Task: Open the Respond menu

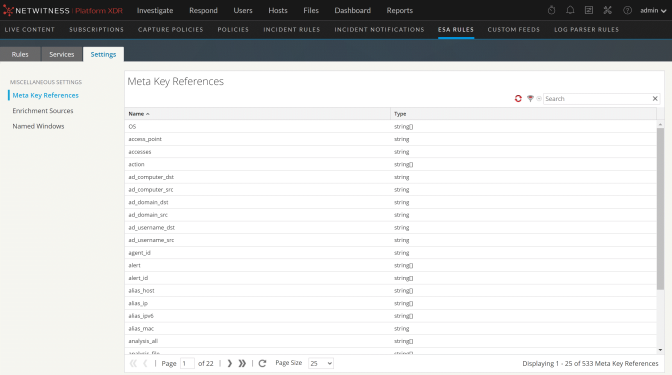Action: 203,10
